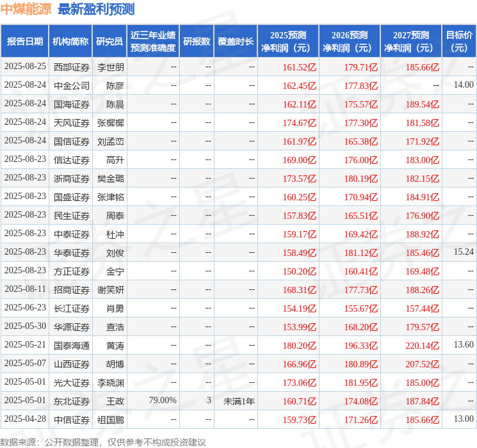Click researcher name 谢笑妍
The image size is (477, 448).
tap(111, 290)
